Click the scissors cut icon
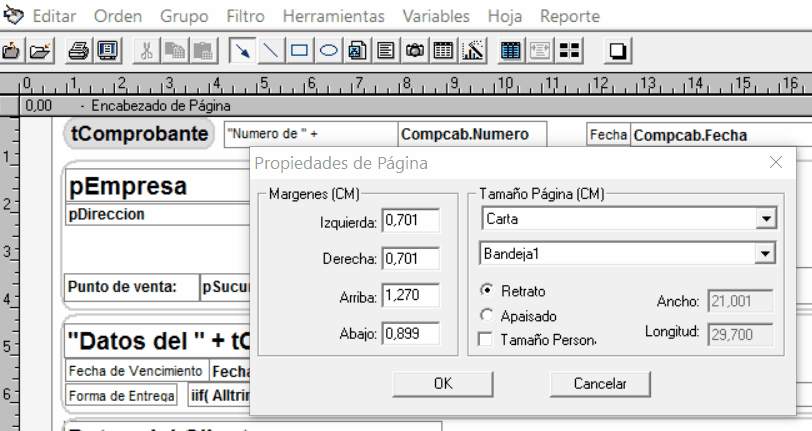The width and height of the screenshot is (812, 431). pyautogui.click(x=147, y=51)
